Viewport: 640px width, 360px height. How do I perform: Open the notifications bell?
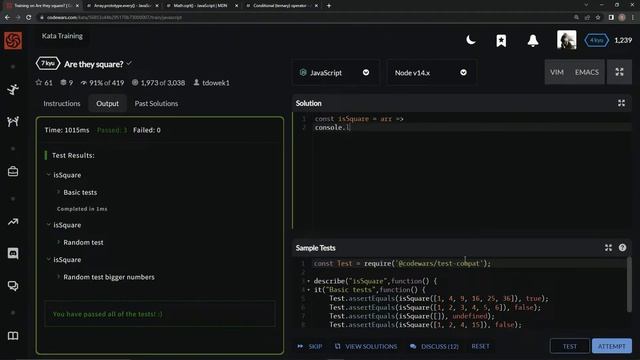[533, 40]
